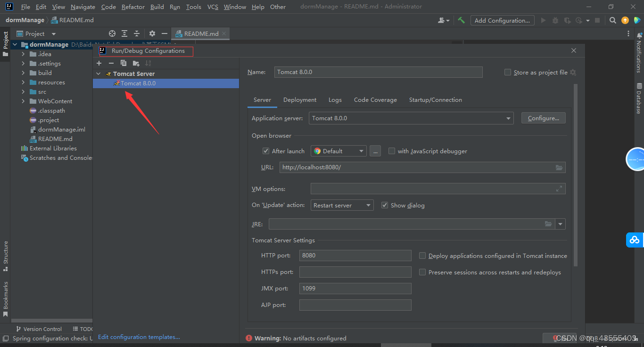Open the Startup/Connection tab
This screenshot has height=347, width=644.
tap(436, 99)
